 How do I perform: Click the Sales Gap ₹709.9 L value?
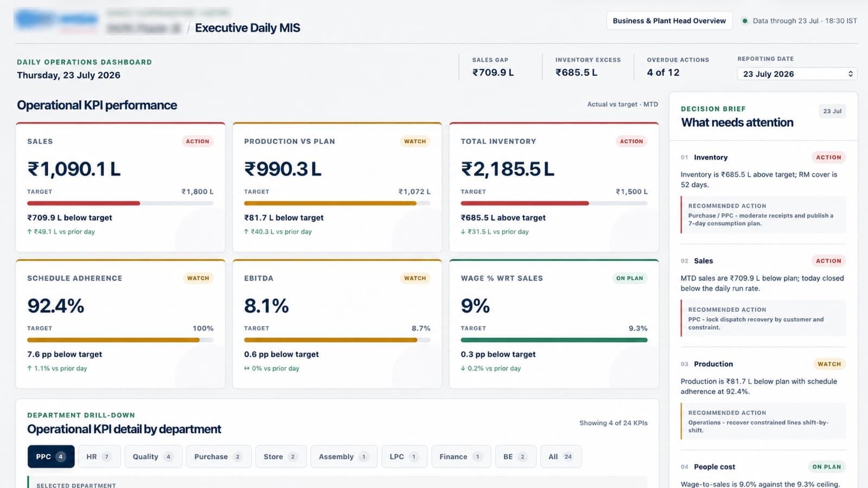pos(493,73)
